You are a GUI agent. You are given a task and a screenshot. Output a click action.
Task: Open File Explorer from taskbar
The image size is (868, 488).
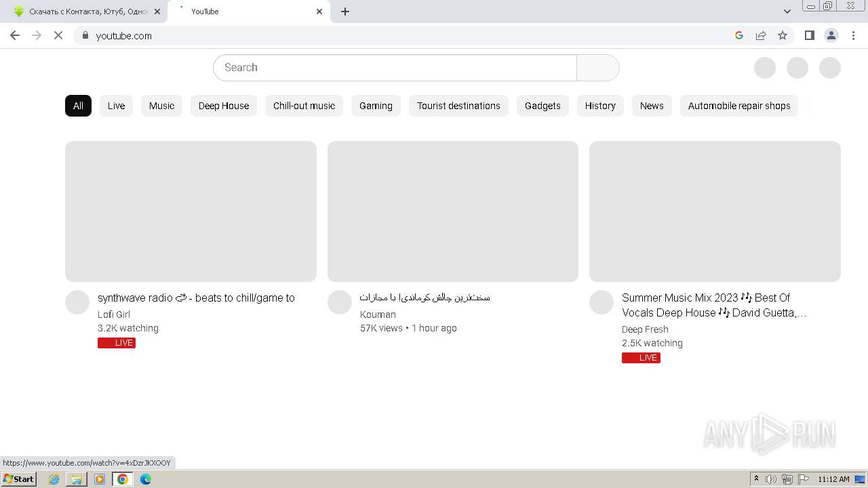(77, 479)
